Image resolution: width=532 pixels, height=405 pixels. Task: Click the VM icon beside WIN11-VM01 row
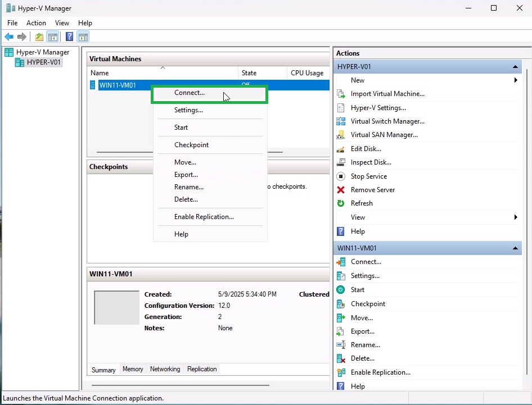92,85
